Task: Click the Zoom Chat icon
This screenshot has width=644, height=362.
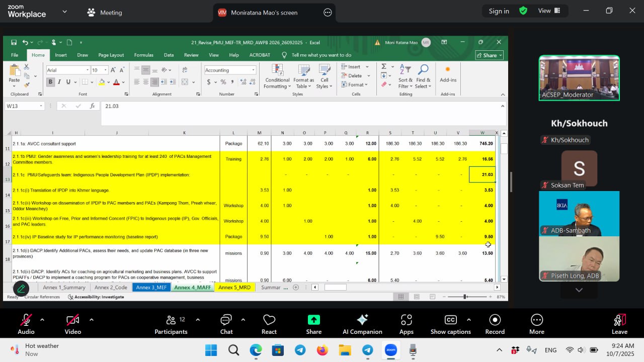Action: pyautogui.click(x=226, y=320)
